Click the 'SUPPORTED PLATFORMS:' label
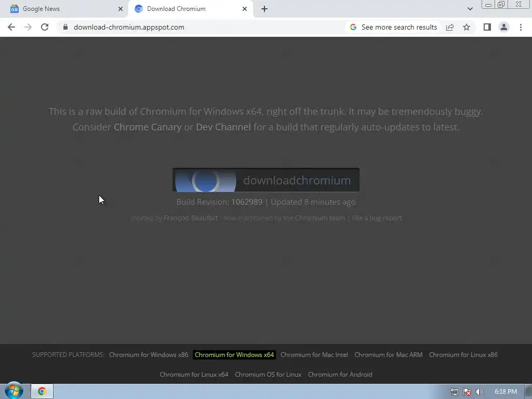 [x=68, y=354]
